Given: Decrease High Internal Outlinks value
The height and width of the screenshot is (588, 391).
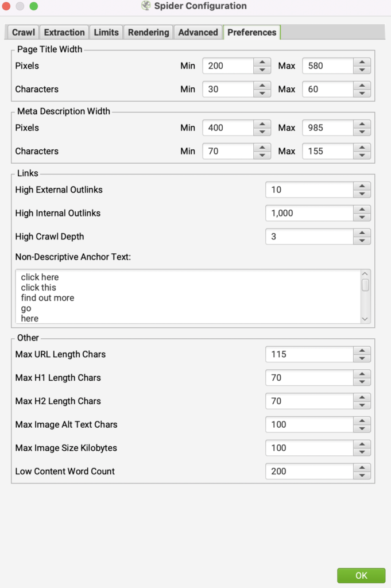Looking at the screenshot, I should [362, 218].
